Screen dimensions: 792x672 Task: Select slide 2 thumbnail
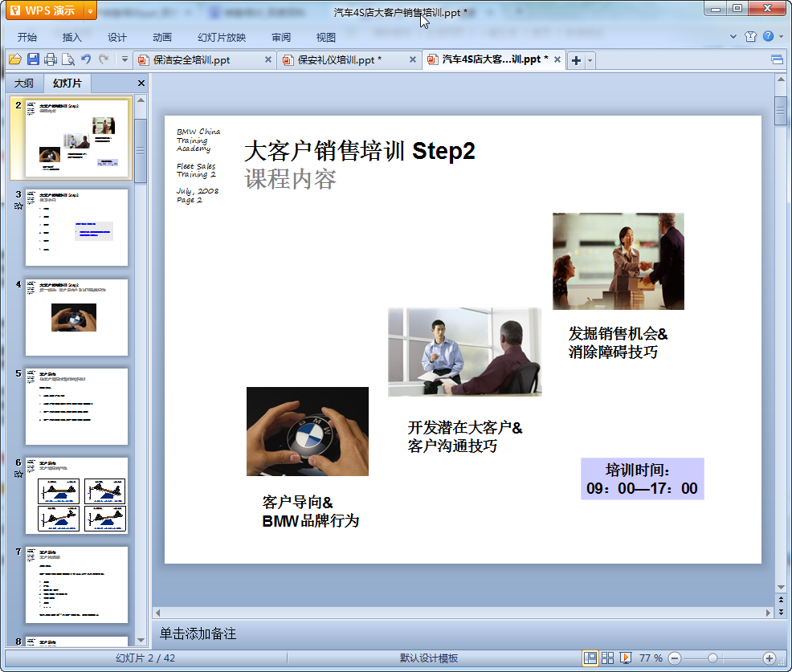pos(76,138)
